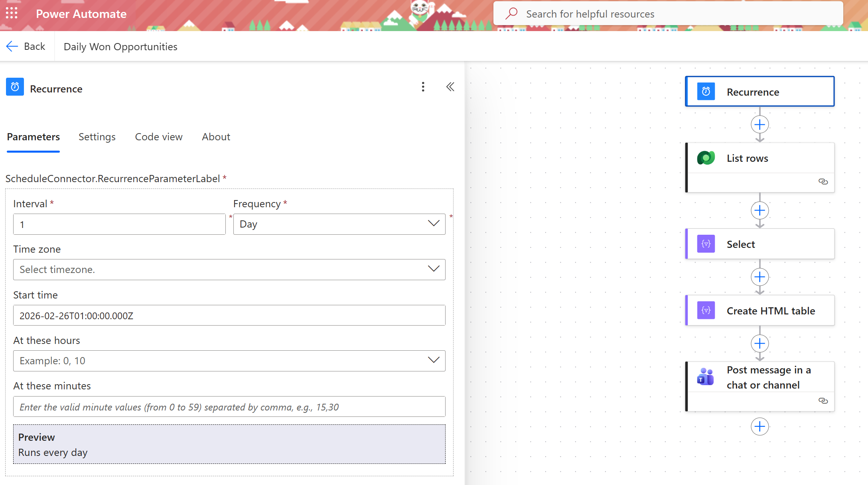Screen dimensions: 868x485
Task: Click the Back arrow icon
Action: pos(12,46)
